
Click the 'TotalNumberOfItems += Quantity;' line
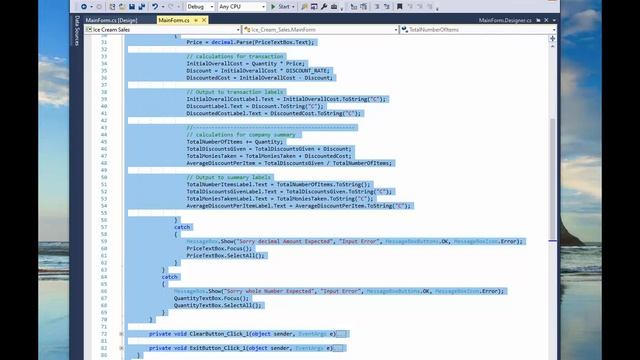(x=235, y=142)
